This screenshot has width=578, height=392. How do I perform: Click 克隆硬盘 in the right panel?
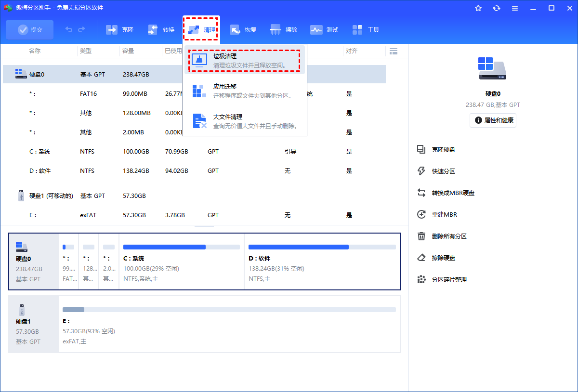(443, 150)
